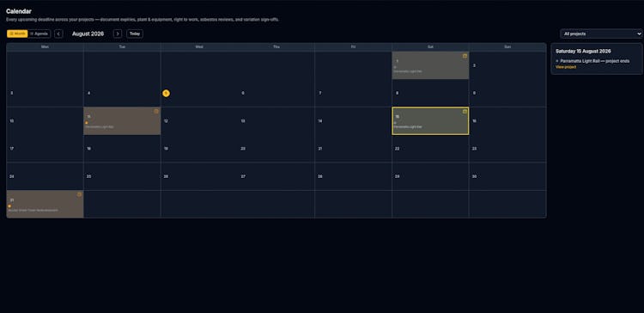Screen dimensions: 644x313
Task: Go to the previous month with the left chevron
Action: click(58, 34)
